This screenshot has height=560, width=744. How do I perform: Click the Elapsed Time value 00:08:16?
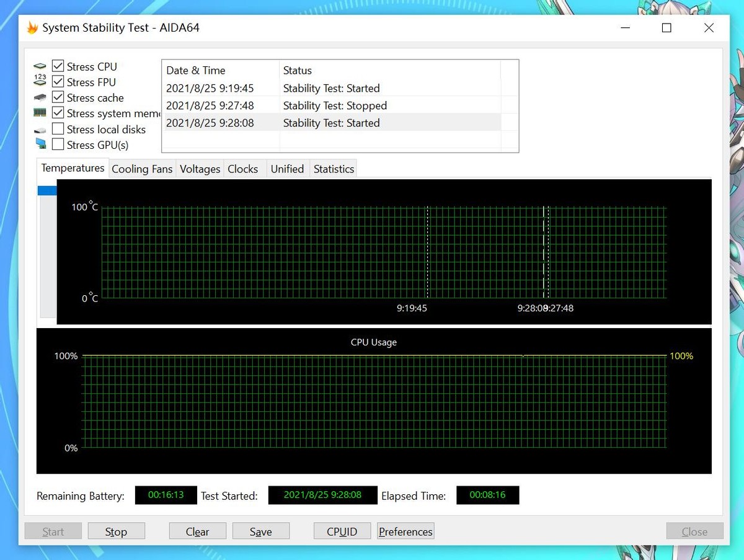pyautogui.click(x=487, y=495)
